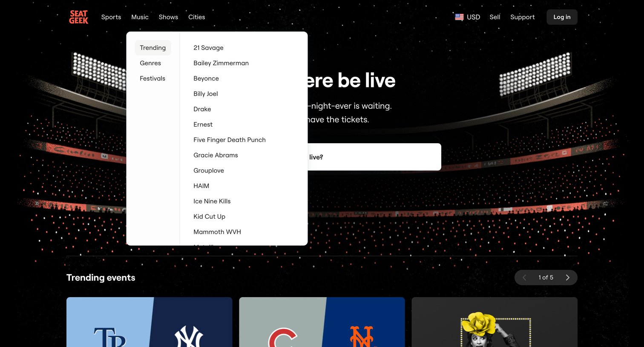Open USD currency selector
Screen dimensions: 644x347
click(x=468, y=17)
